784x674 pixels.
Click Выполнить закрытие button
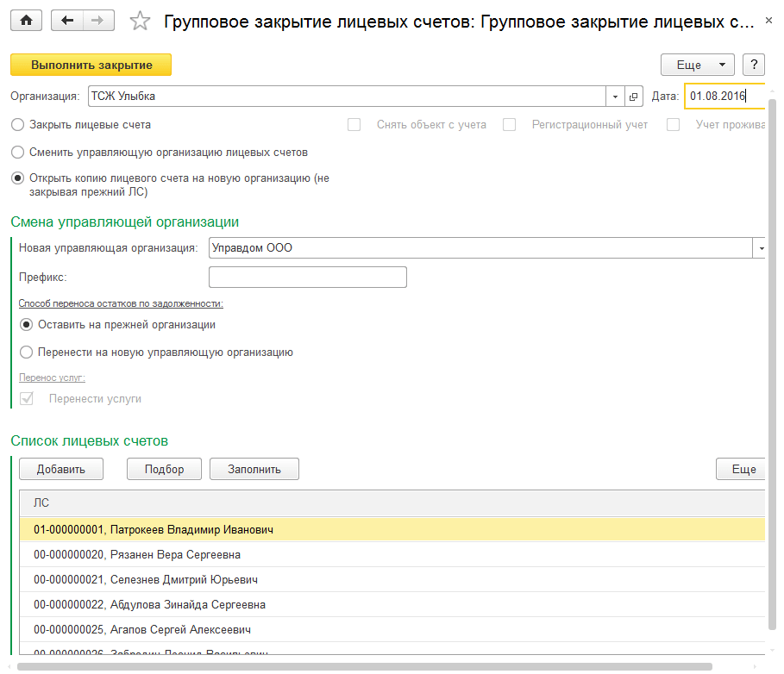pyautogui.click(x=91, y=65)
